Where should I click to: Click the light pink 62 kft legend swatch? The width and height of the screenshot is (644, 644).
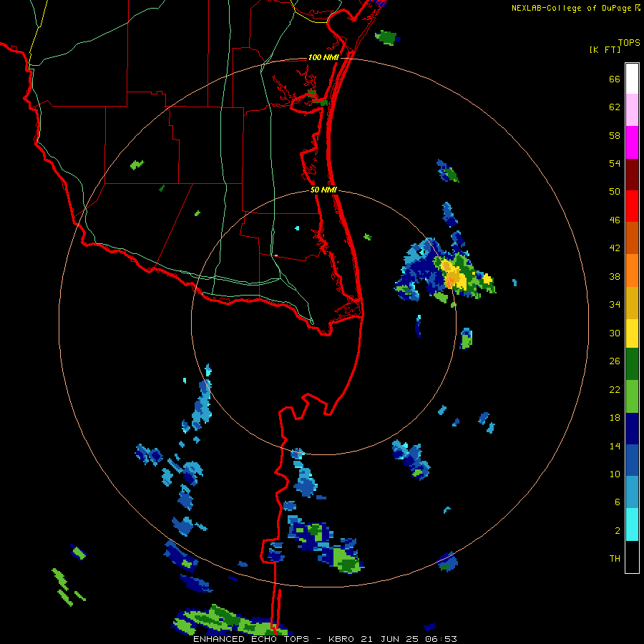click(632, 110)
